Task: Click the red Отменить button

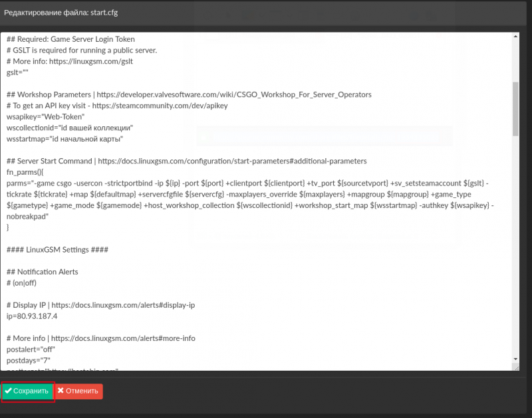Action: coord(78,391)
